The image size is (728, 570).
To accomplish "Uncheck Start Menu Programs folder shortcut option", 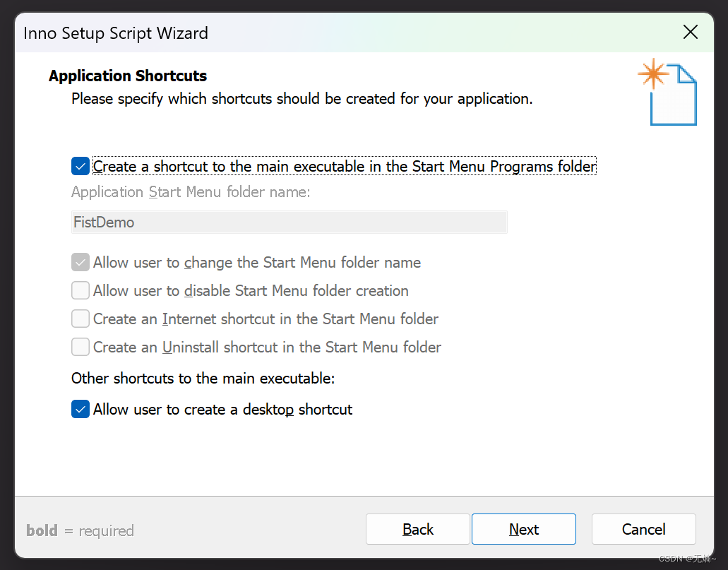I will click(x=80, y=166).
